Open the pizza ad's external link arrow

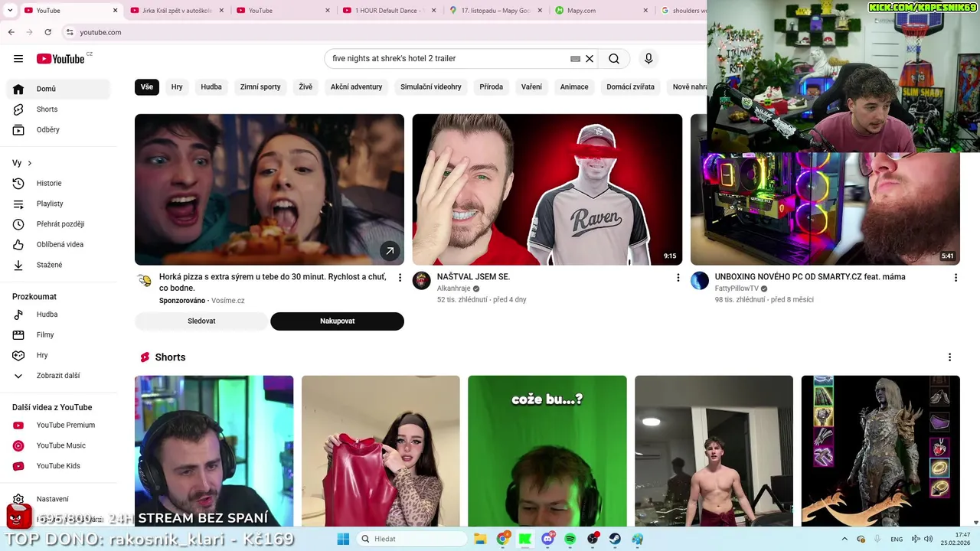tap(390, 251)
